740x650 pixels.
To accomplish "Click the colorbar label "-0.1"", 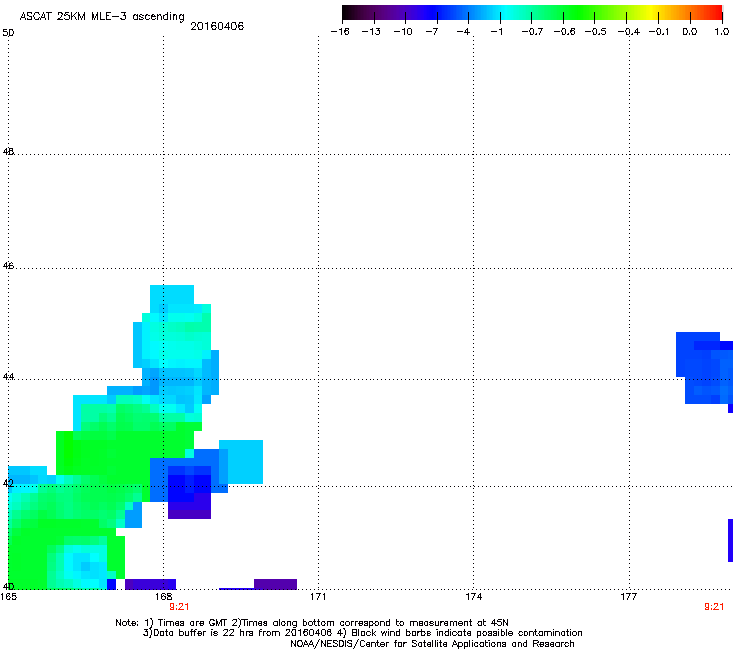I will click(x=659, y=32).
